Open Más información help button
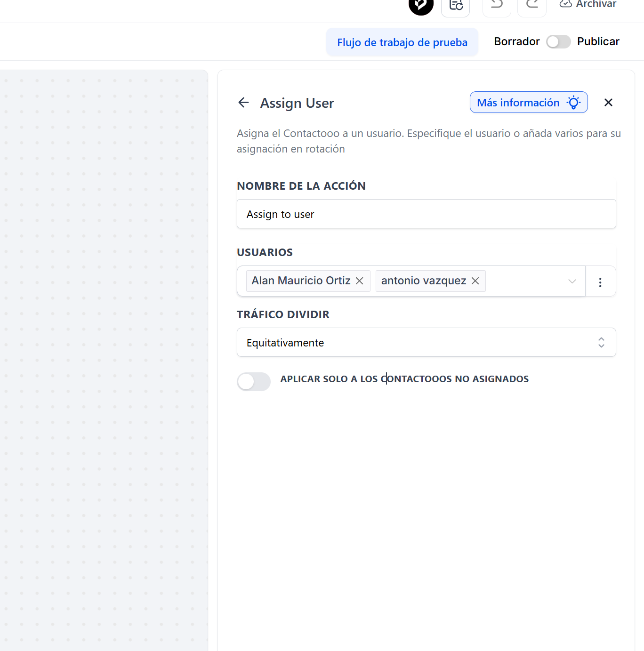The width and height of the screenshot is (644, 651). [528, 103]
